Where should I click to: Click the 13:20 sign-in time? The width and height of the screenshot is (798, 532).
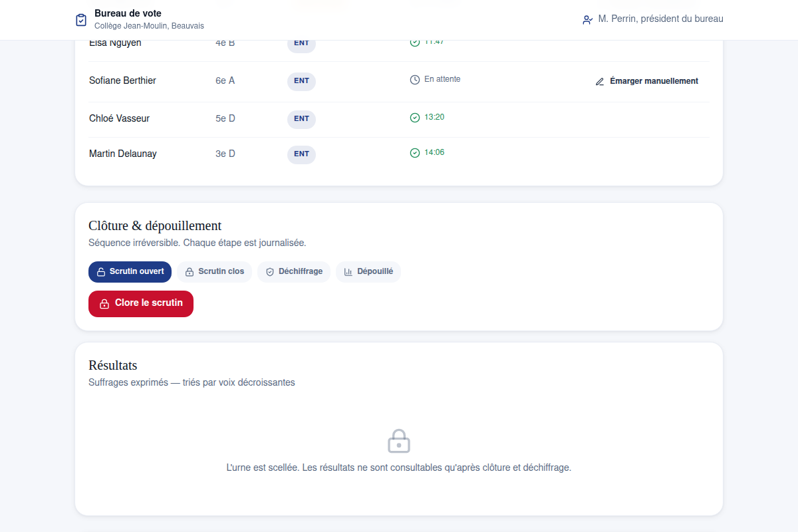[x=434, y=117]
